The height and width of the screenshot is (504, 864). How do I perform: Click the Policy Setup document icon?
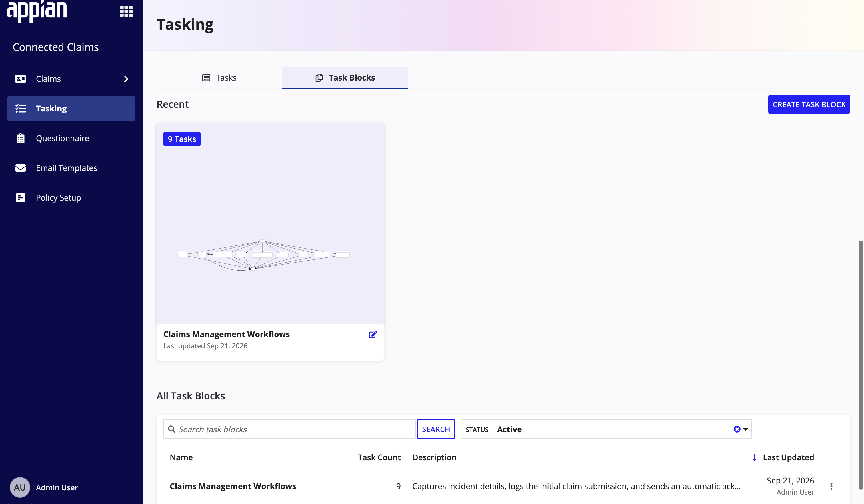[21, 198]
